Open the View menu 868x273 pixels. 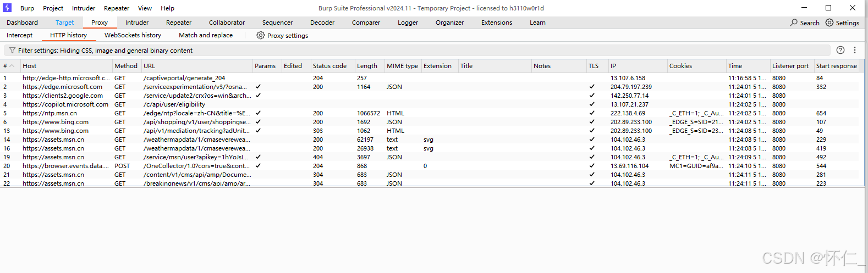click(145, 8)
